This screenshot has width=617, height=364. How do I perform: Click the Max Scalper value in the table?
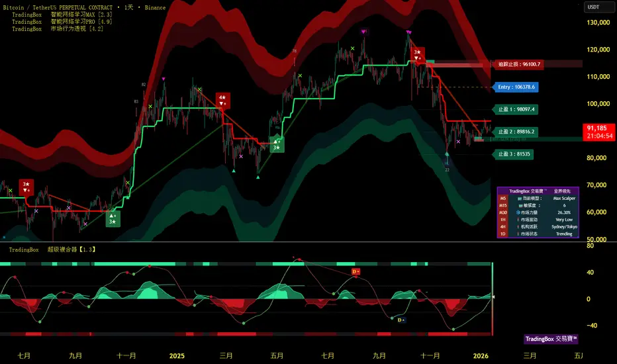point(564,199)
